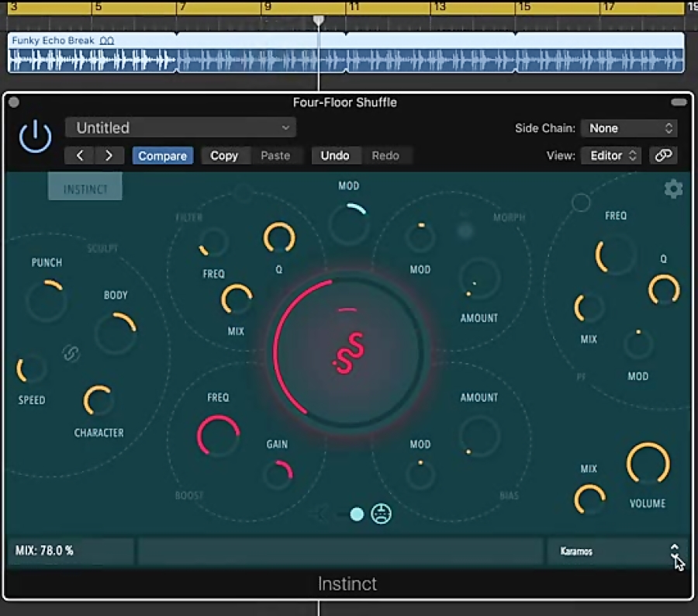Click the Karamos preset stepper arrows
The image size is (698, 616).
click(675, 552)
